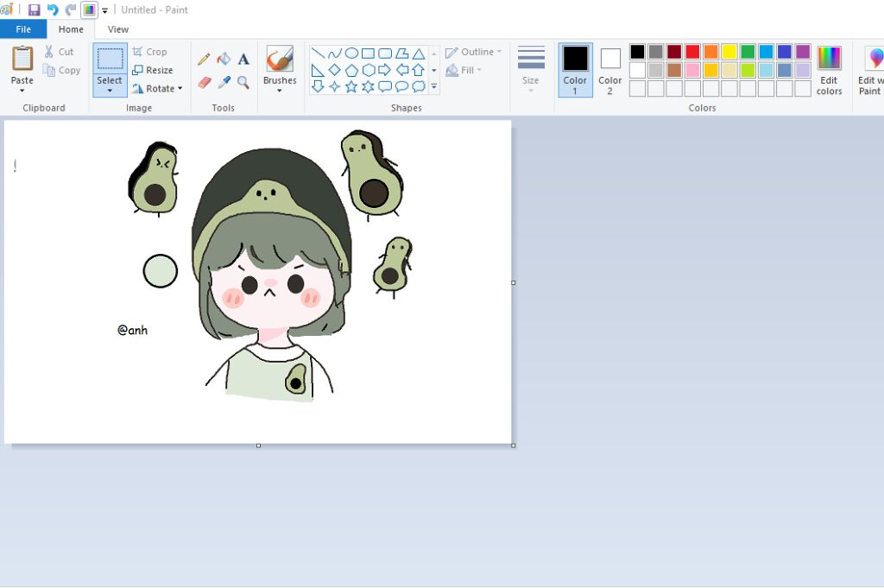Open the File menu
The width and height of the screenshot is (884, 588).
23,29
